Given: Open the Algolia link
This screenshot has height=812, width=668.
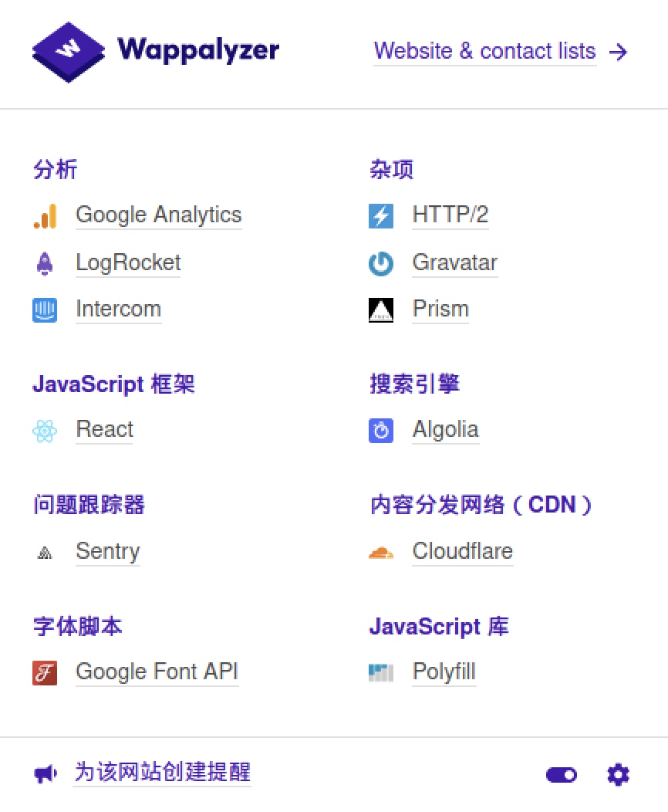Looking at the screenshot, I should point(446,430).
